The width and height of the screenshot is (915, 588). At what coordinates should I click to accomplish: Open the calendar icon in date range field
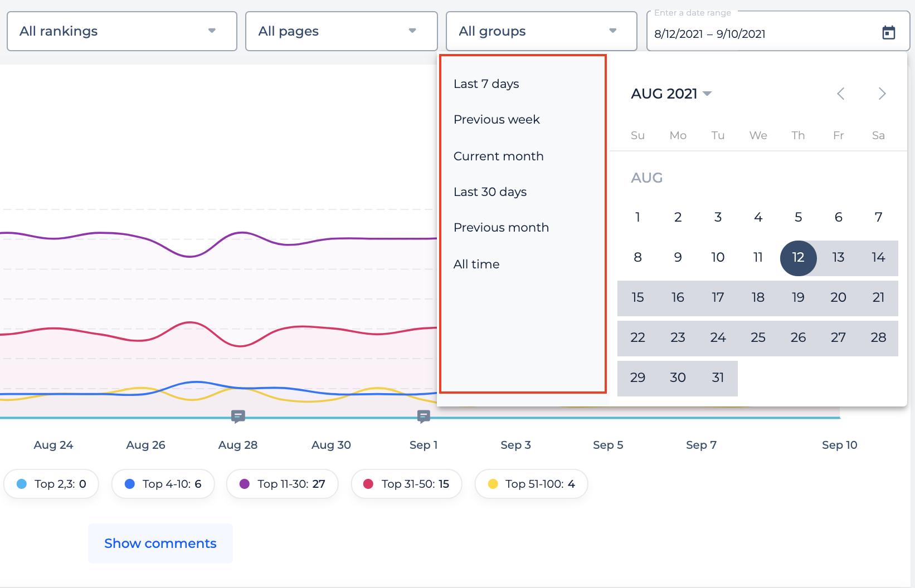click(x=889, y=33)
